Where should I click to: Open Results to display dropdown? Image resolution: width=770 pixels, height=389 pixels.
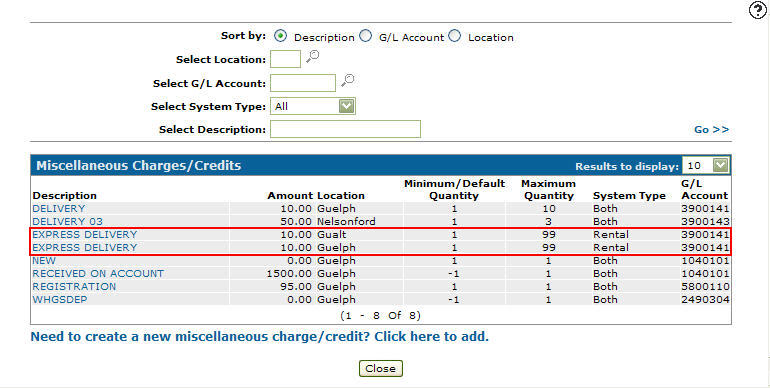[720, 166]
